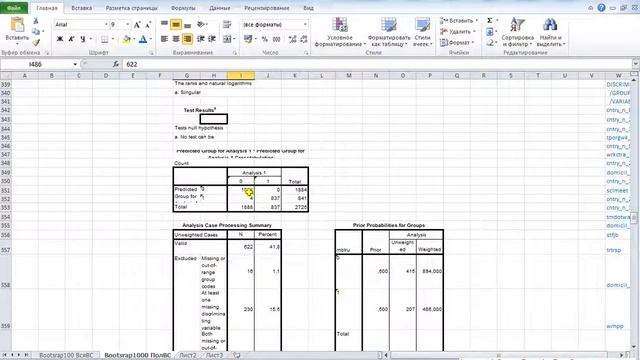
Task: Open Условное форматирование menu
Action: tap(340, 32)
